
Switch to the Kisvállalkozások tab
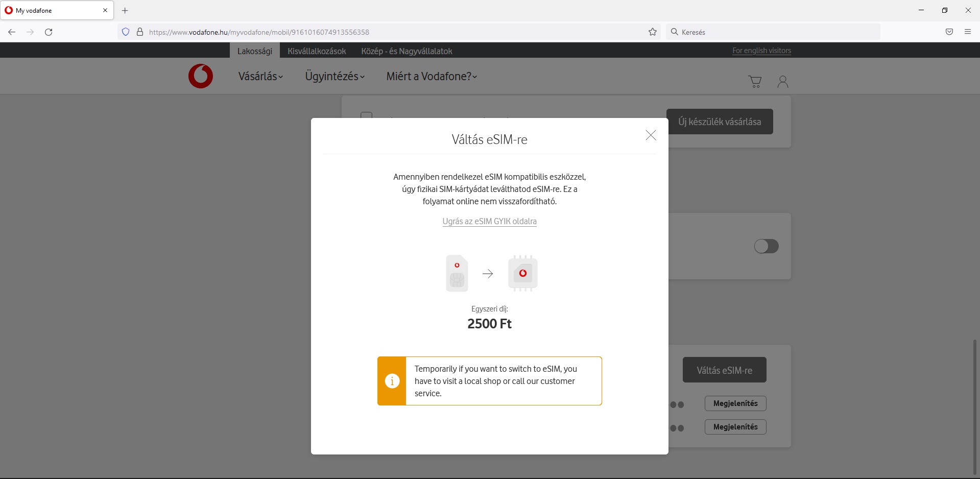click(x=317, y=51)
